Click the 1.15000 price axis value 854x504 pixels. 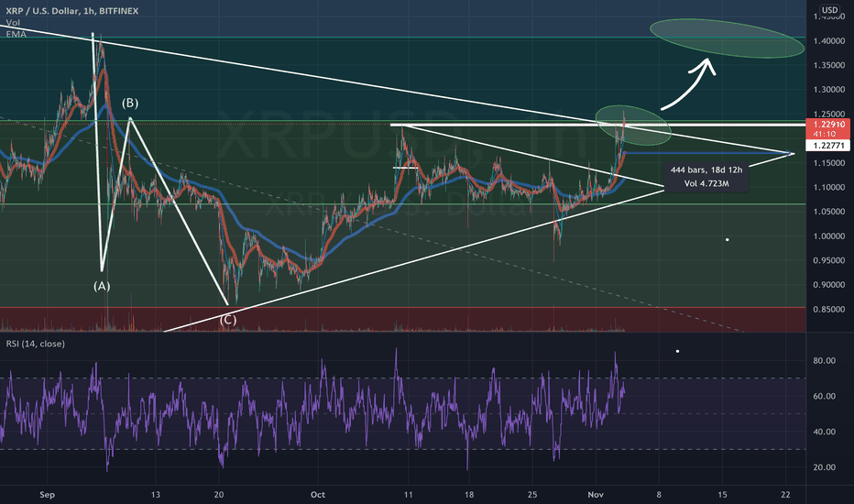(829, 163)
